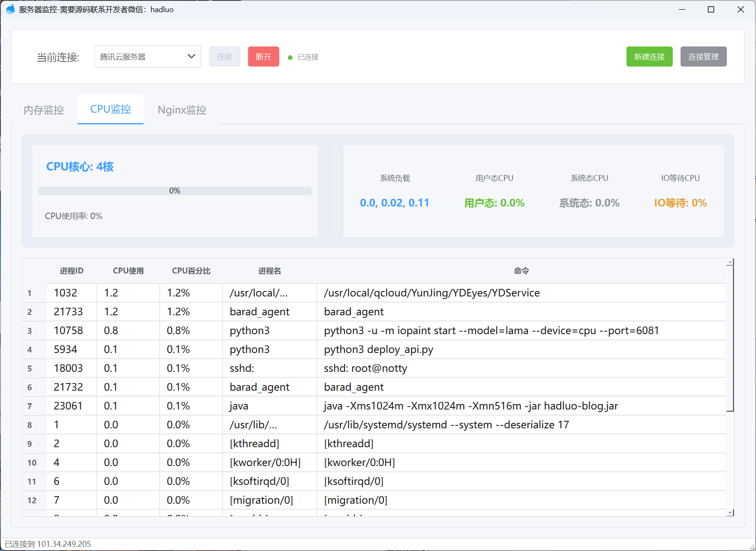Click row header number 12

[x=34, y=500]
